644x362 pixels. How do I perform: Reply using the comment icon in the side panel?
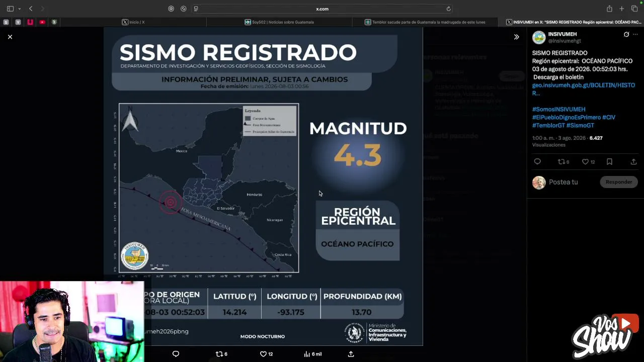[x=537, y=161]
